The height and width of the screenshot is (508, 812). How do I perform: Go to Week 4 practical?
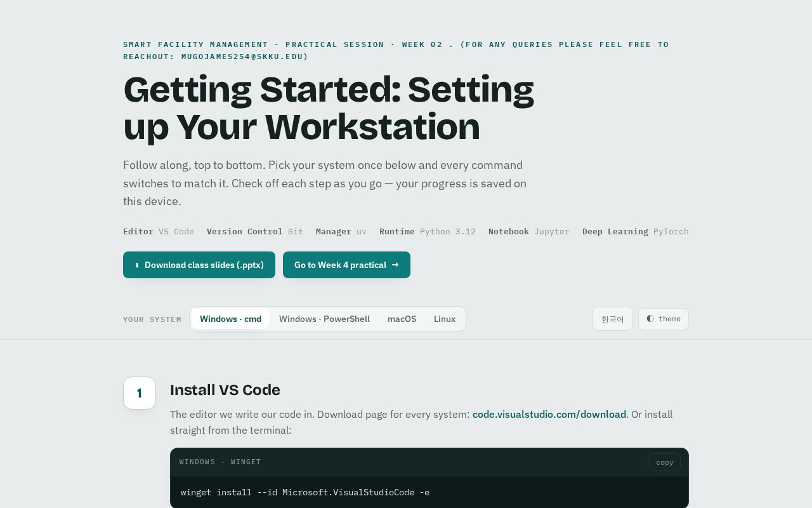(x=346, y=265)
